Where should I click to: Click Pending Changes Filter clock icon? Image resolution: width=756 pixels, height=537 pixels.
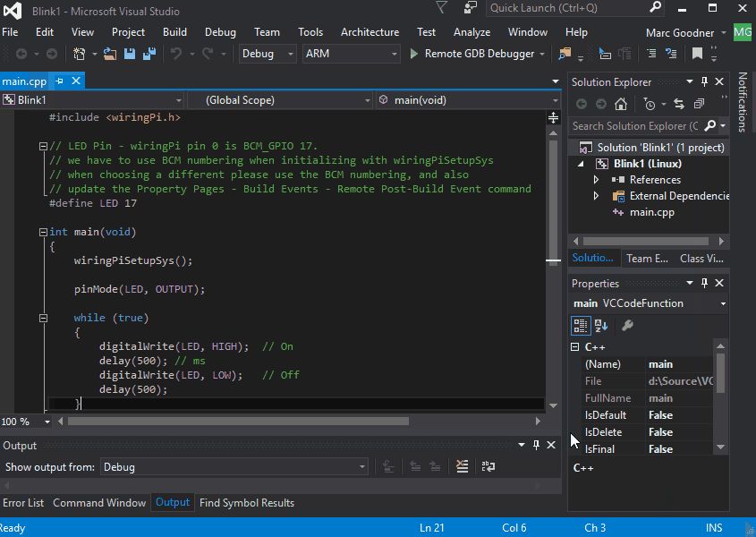pyautogui.click(x=650, y=104)
